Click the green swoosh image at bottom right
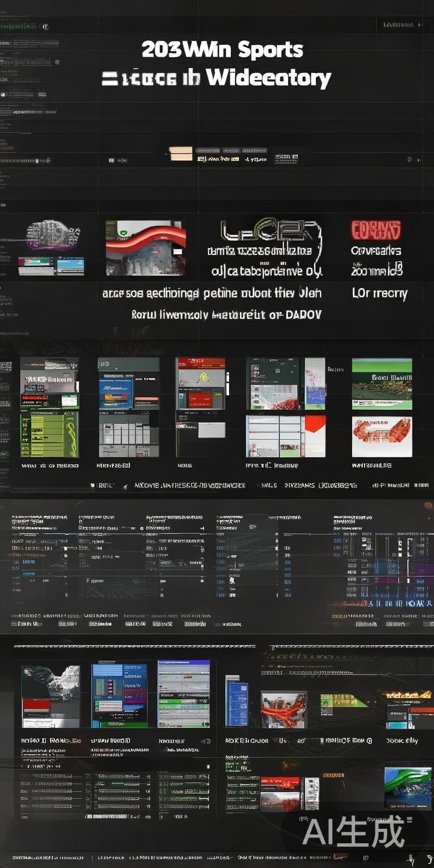434x868 pixels. [407, 787]
